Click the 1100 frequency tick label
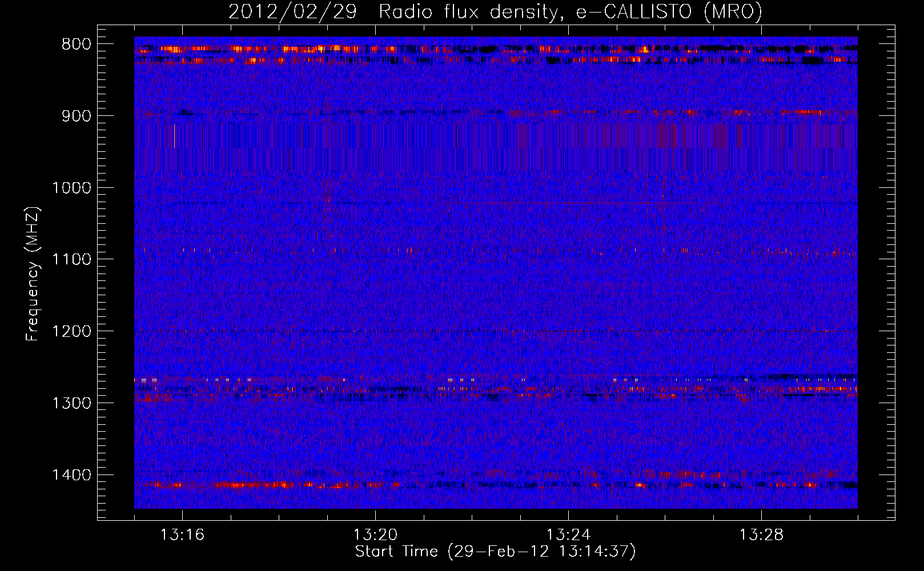 tap(72, 260)
